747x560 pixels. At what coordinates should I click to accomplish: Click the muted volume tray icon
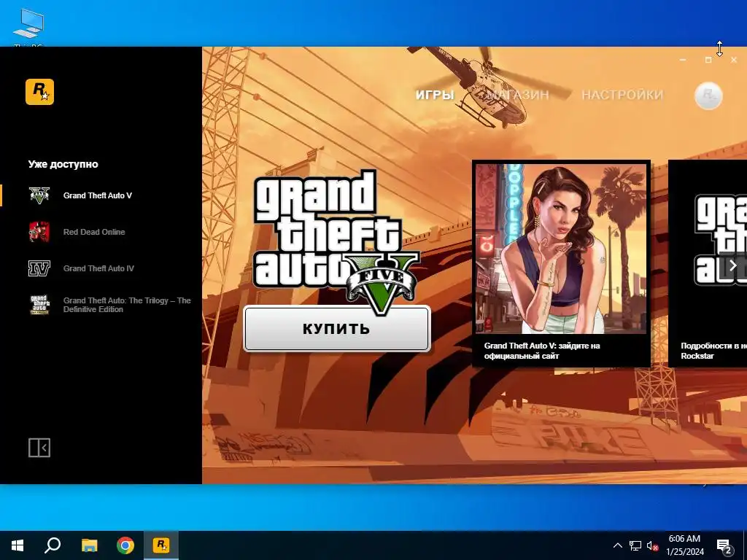pyautogui.click(x=653, y=545)
